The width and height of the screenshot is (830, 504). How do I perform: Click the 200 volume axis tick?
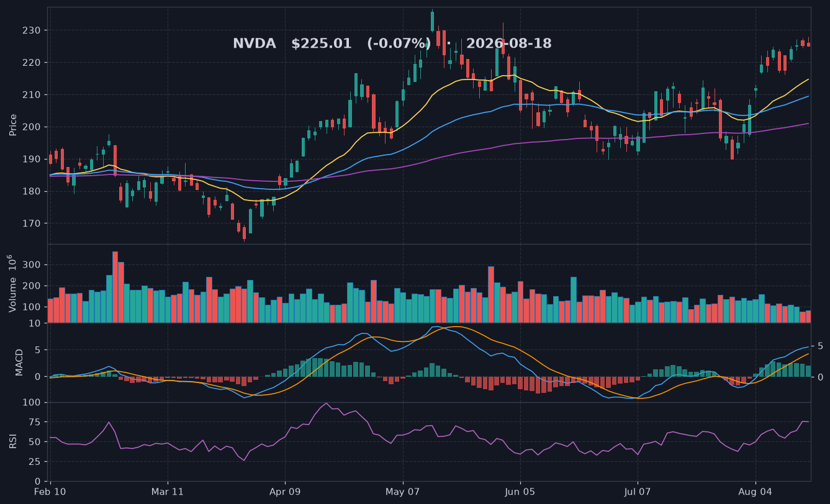coord(32,286)
